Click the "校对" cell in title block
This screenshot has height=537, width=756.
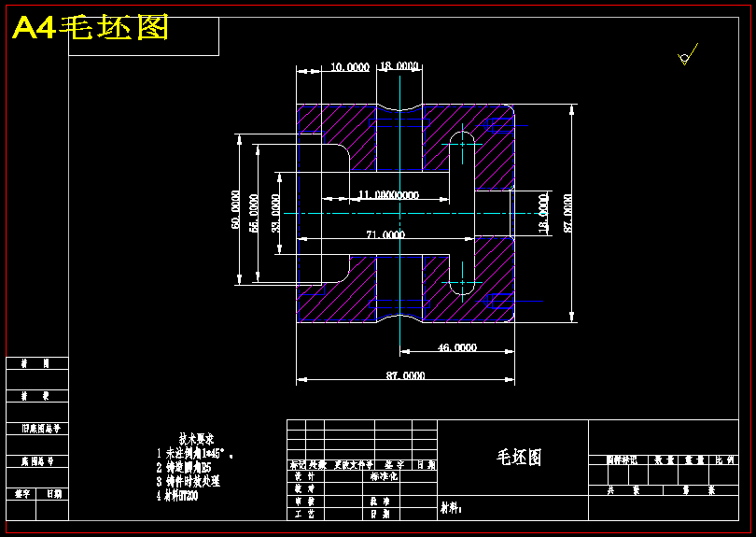[x=304, y=488]
